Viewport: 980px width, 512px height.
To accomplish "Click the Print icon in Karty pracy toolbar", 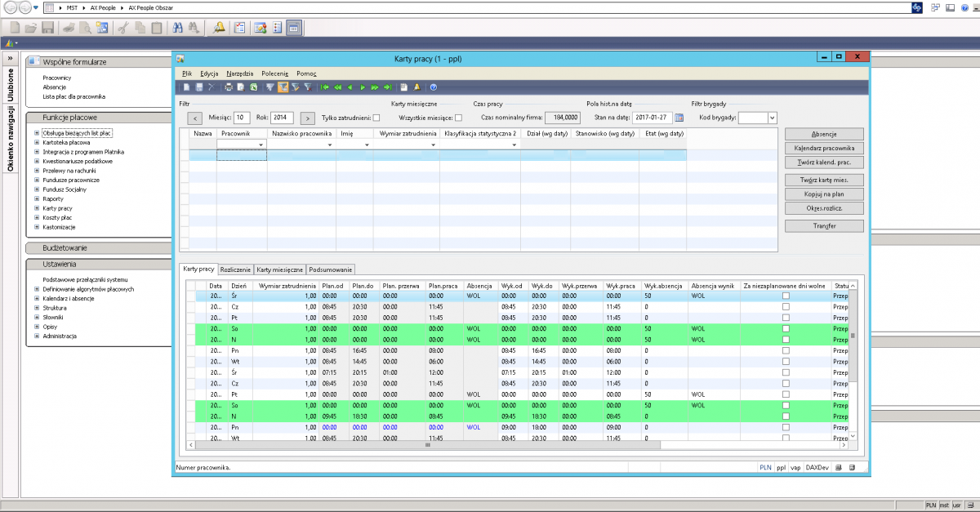I will (229, 87).
